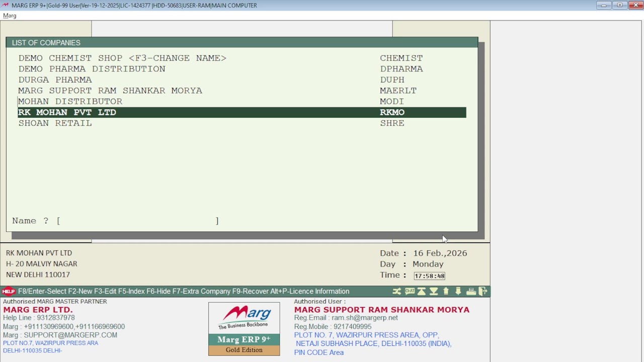Click the date 16 Feb.,2026
Viewport: 644px width, 362px height.
tap(440, 253)
